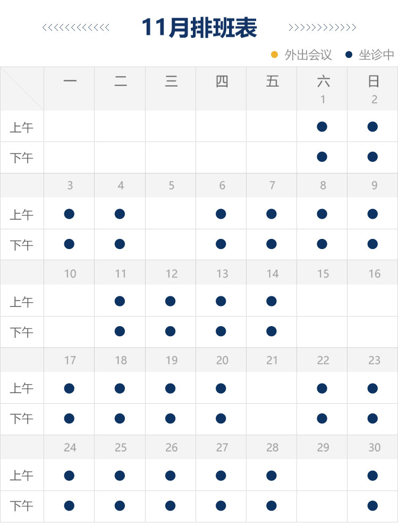Click the Saturday 1st morning dot
Viewport: 398px width, 532px height.
(321, 127)
